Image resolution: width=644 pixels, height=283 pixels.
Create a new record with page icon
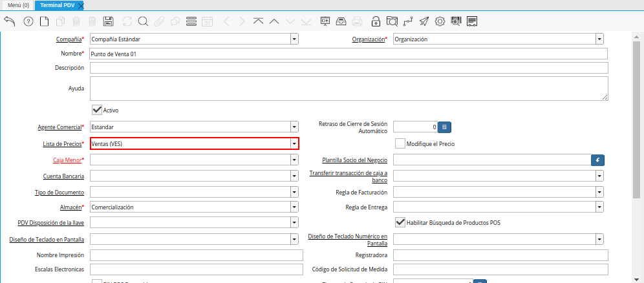pos(44,21)
